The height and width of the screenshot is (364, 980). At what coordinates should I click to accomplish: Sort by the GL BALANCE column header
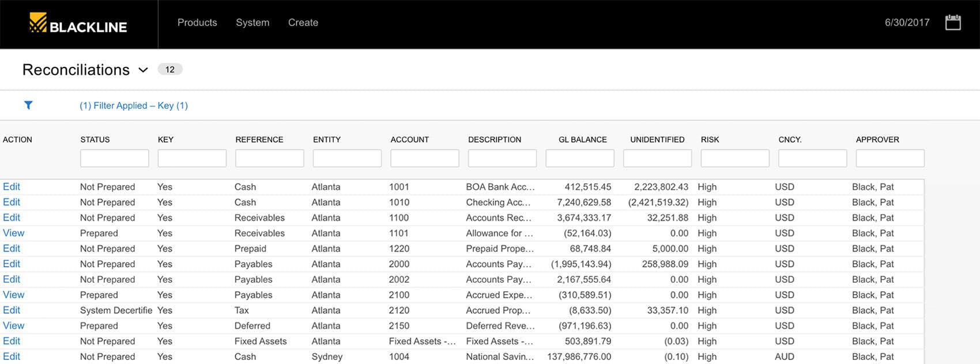tap(583, 140)
